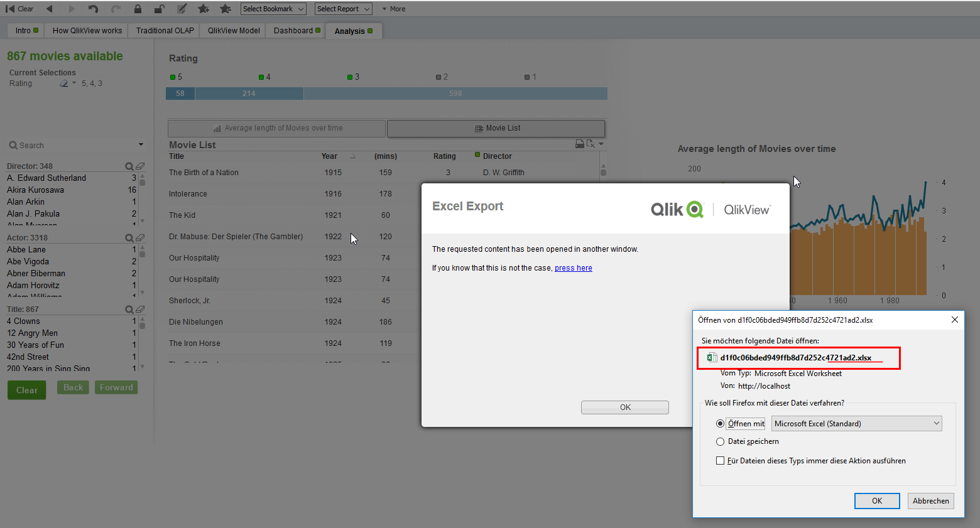This screenshot has height=528, width=980.
Task: Click sort arrow beside Year column
Action: [x=352, y=156]
